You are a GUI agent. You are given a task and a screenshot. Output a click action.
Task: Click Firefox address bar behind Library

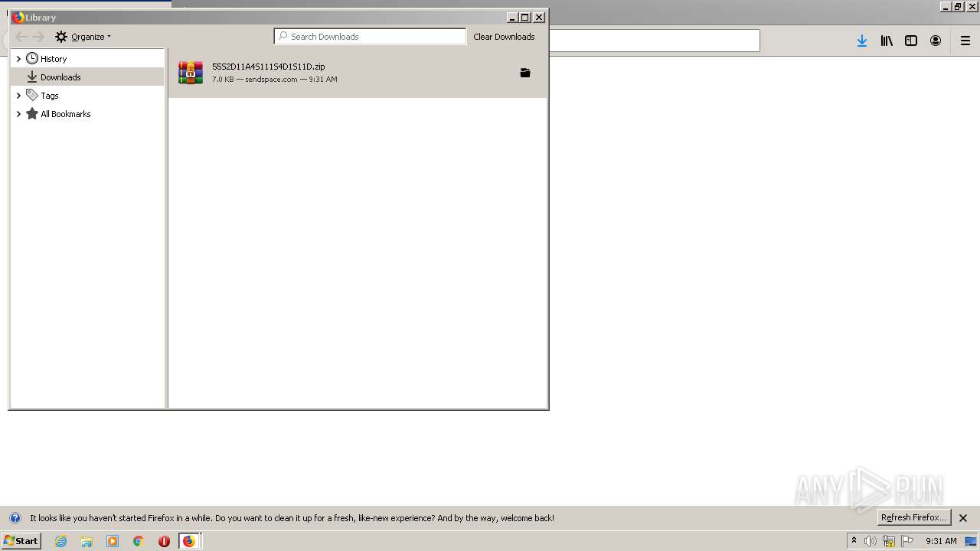(655, 41)
